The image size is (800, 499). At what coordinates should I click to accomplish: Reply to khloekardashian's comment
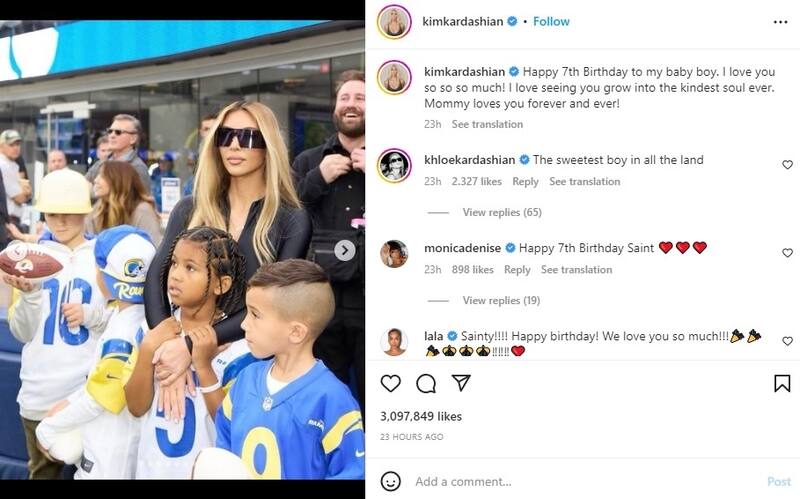pos(525,182)
